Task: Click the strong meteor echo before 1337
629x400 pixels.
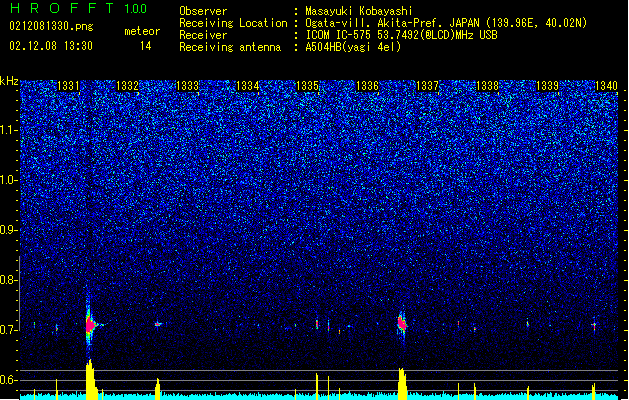Action: coord(402,323)
